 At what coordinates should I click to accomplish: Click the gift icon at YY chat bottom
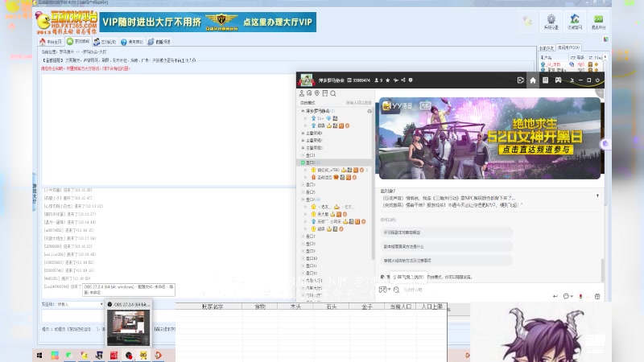point(597,296)
